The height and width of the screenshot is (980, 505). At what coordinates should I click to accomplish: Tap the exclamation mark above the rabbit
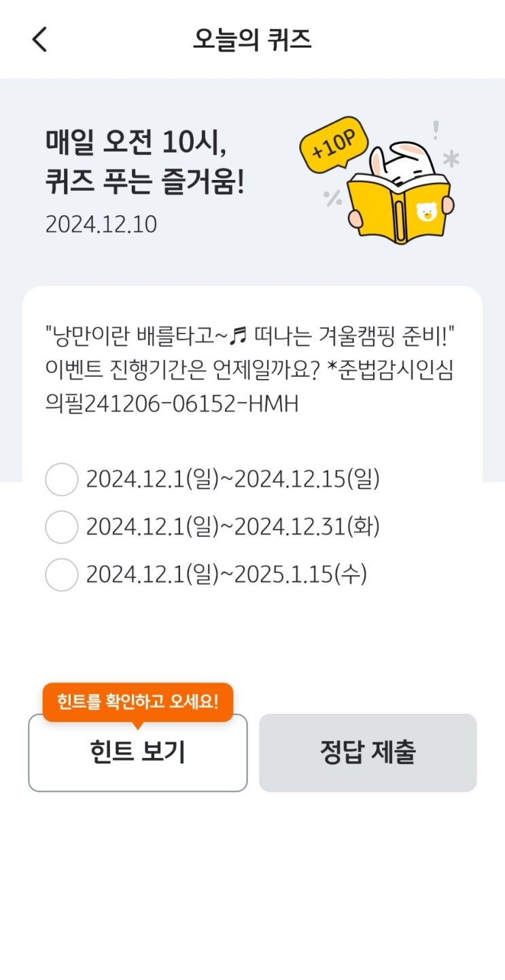point(436,130)
